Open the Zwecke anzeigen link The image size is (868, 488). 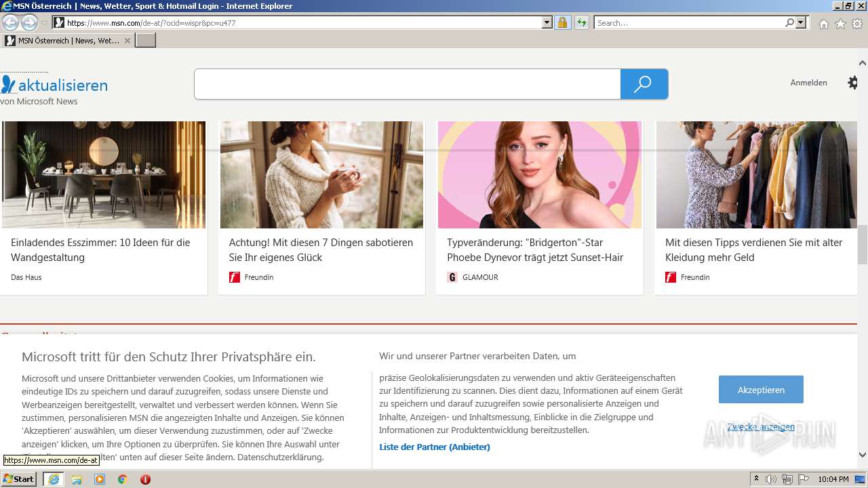click(761, 426)
